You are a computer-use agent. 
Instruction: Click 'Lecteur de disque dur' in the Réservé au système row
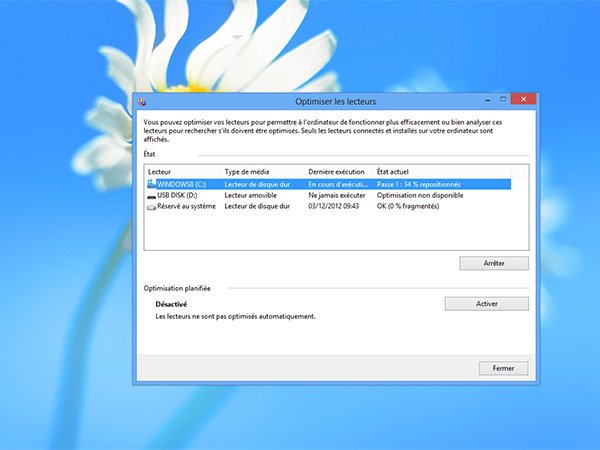pos(257,206)
